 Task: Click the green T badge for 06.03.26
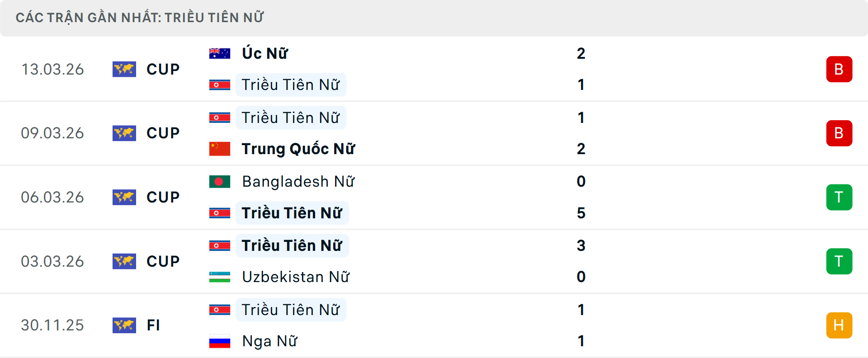click(839, 198)
